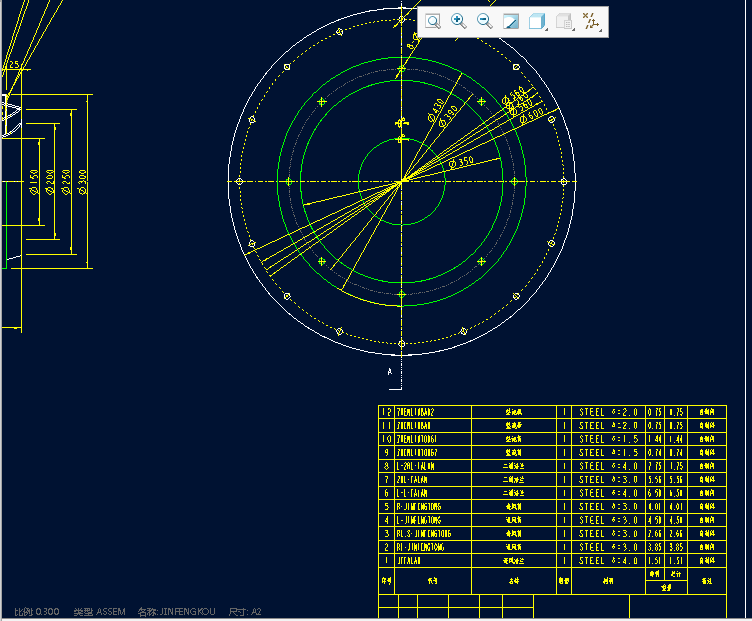Click the Zoom In magnifier icon
Image resolution: width=752 pixels, height=621 pixels.
(x=458, y=21)
